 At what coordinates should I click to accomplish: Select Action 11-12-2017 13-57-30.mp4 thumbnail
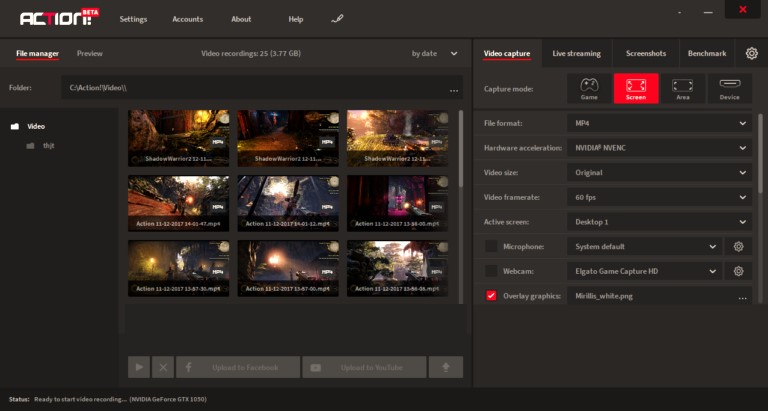179,268
